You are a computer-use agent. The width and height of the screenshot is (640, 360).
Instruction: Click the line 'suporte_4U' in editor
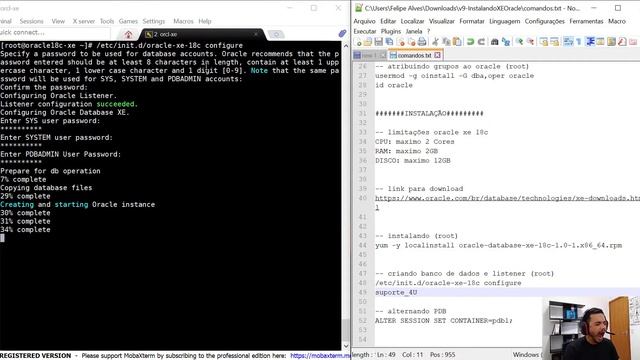point(396,293)
